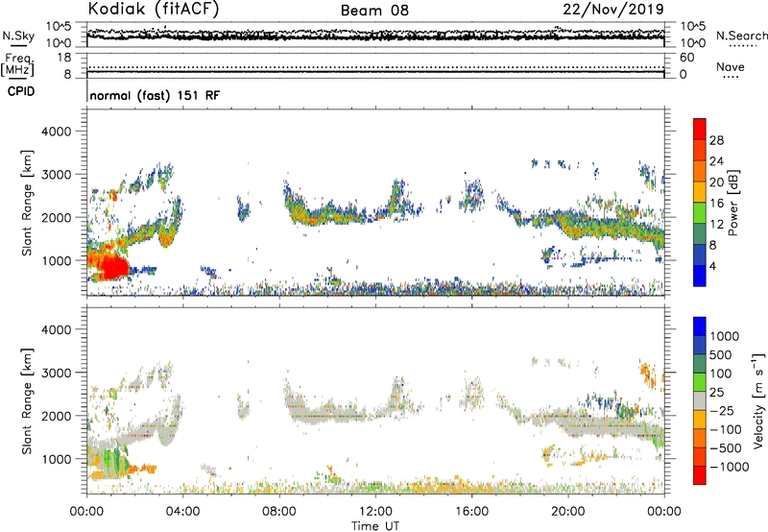The height and width of the screenshot is (532, 768).
Task: Click the "22/Nov/2019" date label
Action: [613, 9]
